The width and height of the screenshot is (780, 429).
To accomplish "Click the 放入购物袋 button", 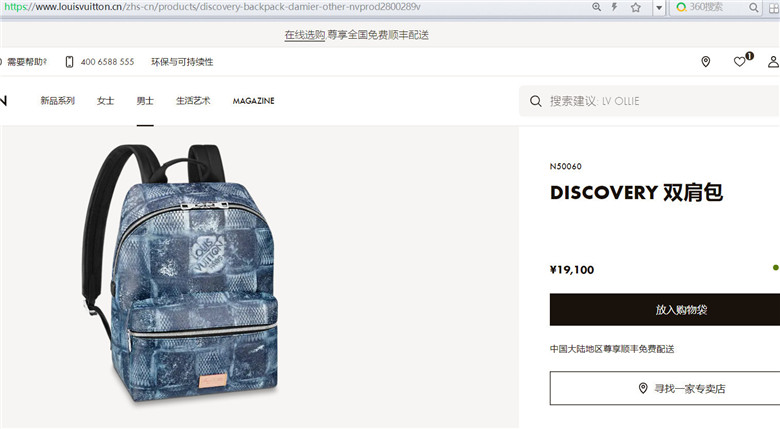I will coord(665,310).
